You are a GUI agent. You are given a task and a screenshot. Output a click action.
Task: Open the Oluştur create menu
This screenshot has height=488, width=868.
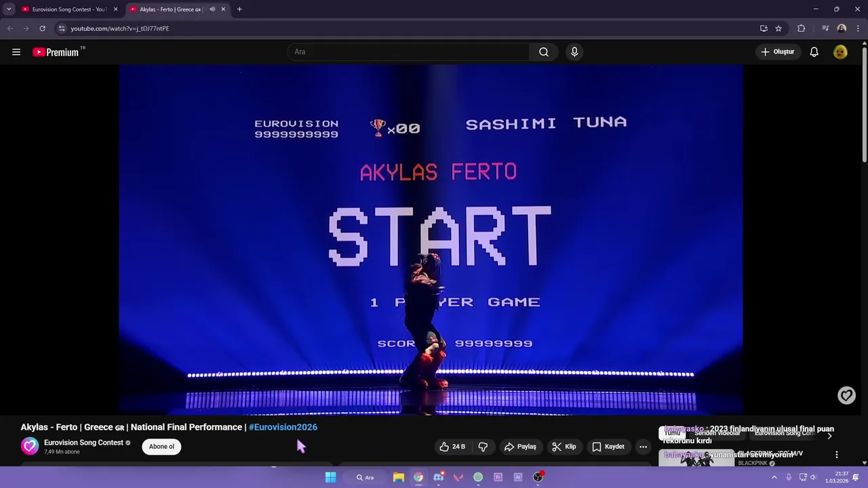(777, 52)
